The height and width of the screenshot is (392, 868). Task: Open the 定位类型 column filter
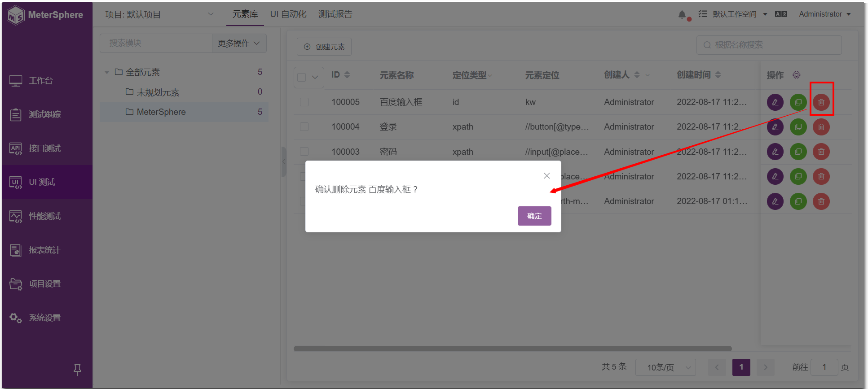point(490,75)
